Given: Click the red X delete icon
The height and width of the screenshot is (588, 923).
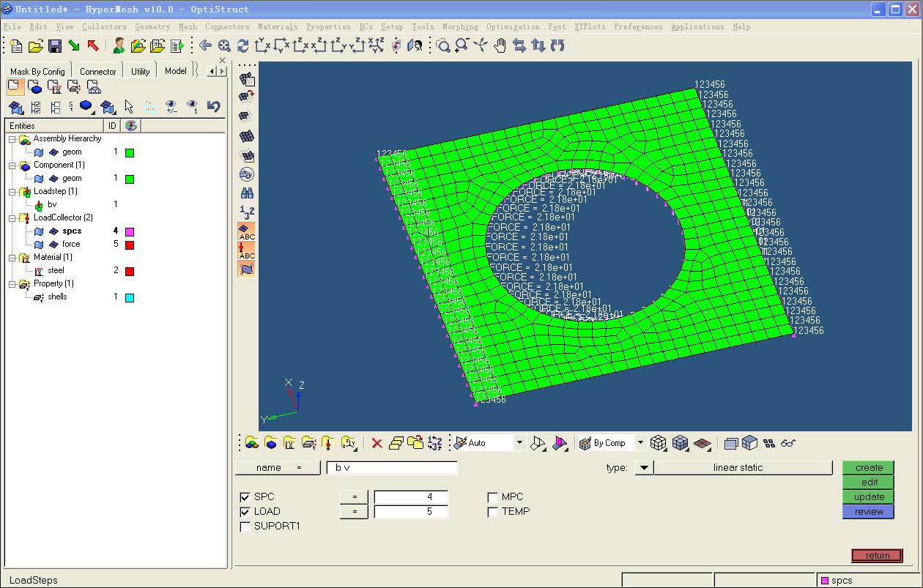Looking at the screenshot, I should (377, 443).
